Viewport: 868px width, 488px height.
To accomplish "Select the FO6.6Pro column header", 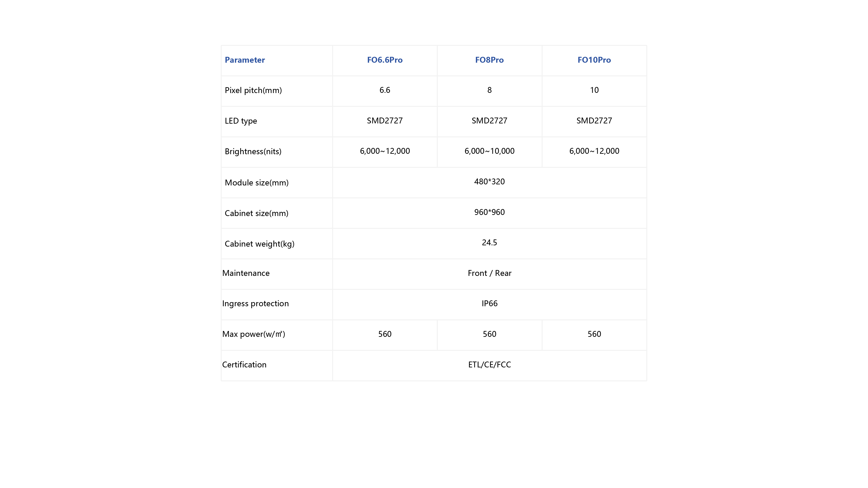I will coord(385,60).
